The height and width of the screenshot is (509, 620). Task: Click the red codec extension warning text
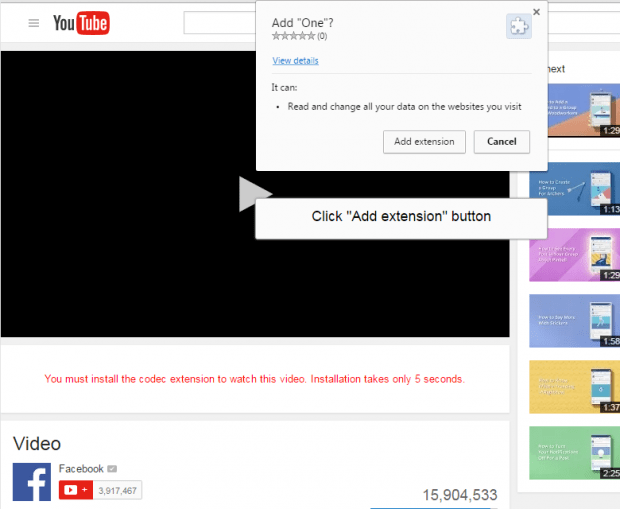pyautogui.click(x=254, y=379)
